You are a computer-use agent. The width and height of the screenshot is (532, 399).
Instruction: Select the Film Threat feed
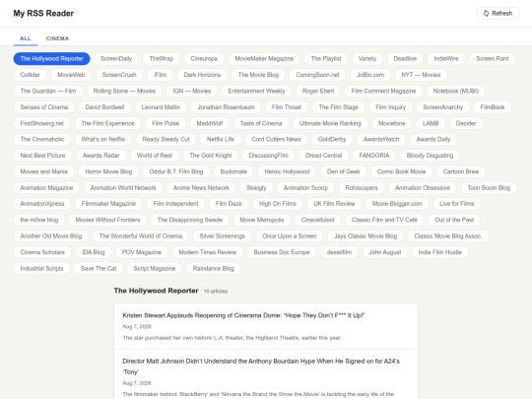tap(287, 107)
